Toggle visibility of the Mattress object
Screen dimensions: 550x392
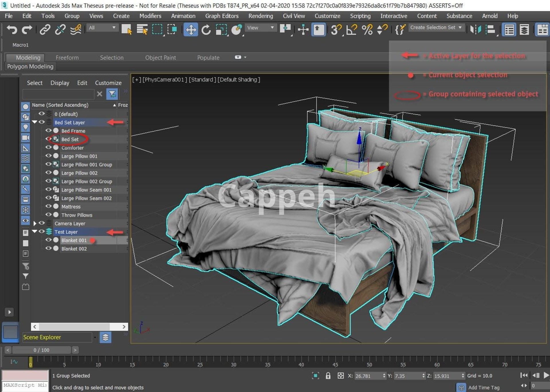pos(48,206)
